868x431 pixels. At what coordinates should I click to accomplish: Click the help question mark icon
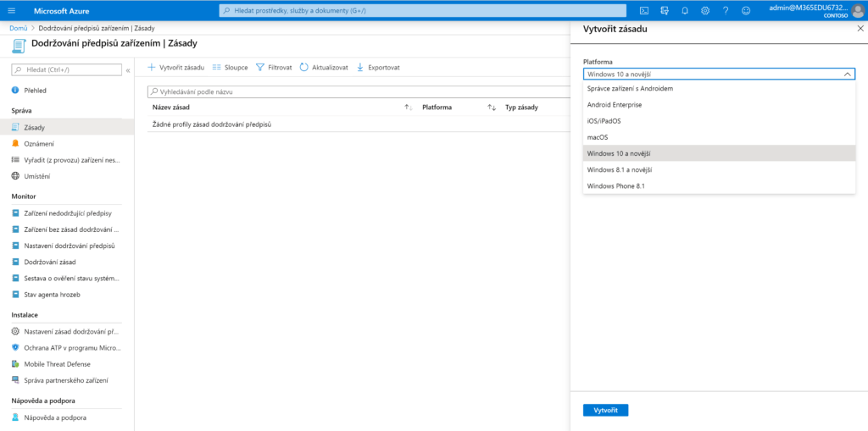[x=726, y=10]
